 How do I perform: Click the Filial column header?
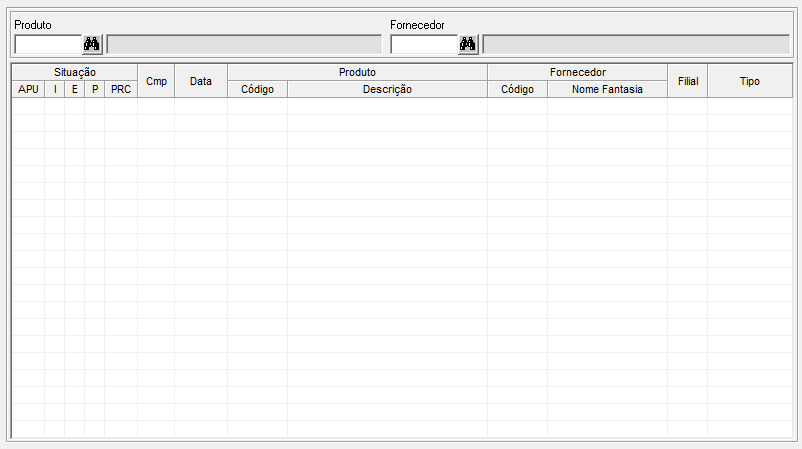point(687,81)
